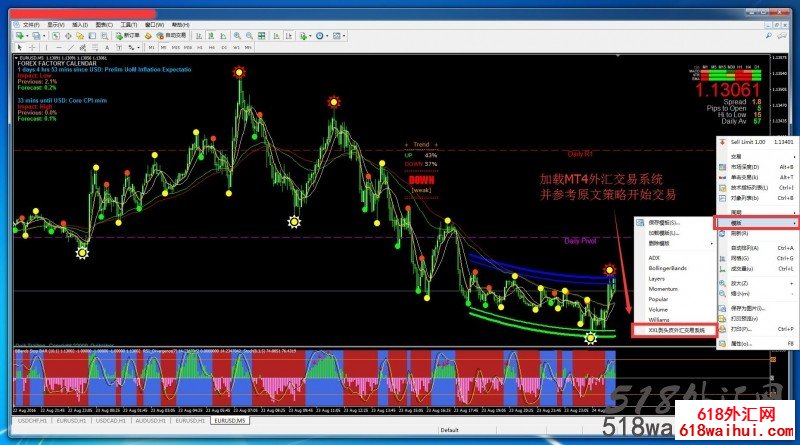Open the 图表(C) menu

click(104, 24)
